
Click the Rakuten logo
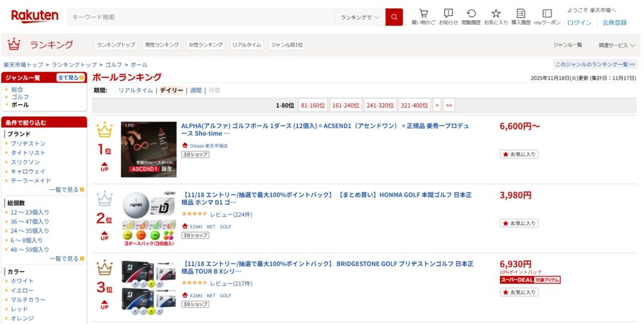coord(35,16)
